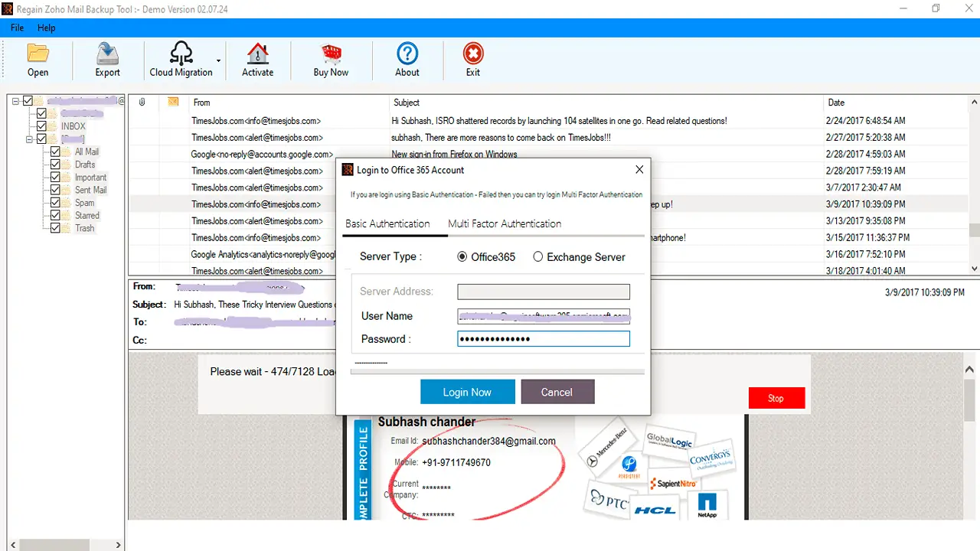Select the Google Analytics email row

coord(549,254)
